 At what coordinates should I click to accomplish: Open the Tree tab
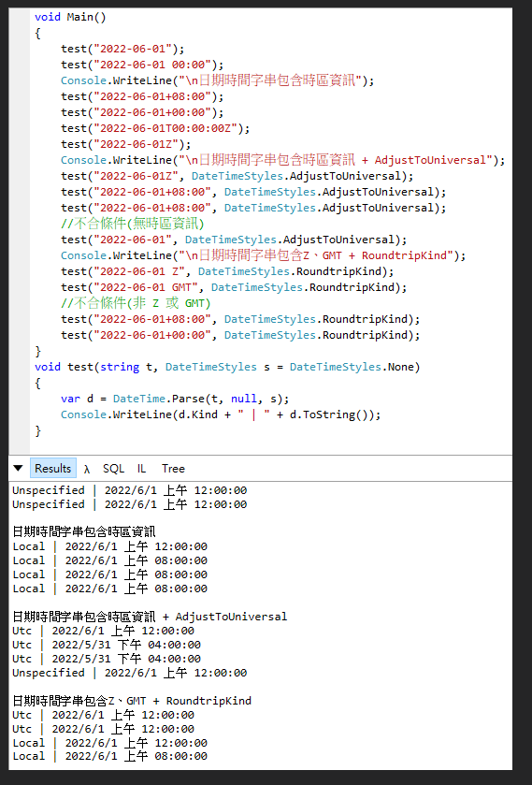click(173, 469)
